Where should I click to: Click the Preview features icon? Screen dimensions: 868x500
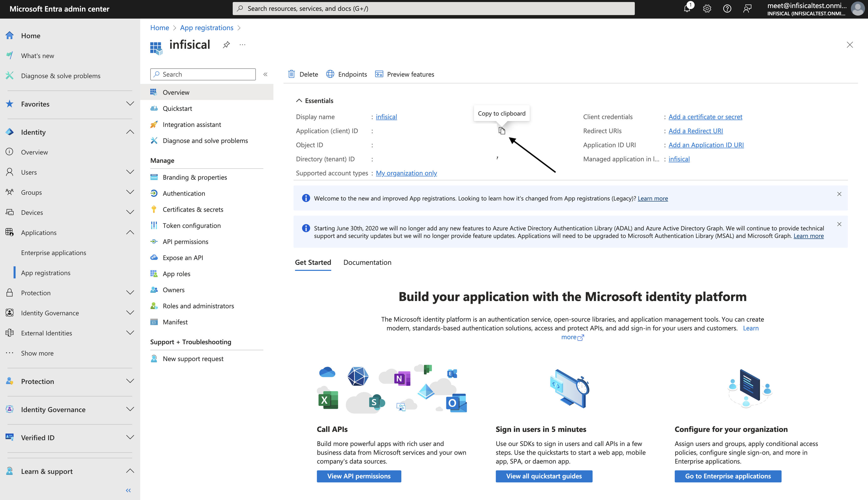coord(379,74)
